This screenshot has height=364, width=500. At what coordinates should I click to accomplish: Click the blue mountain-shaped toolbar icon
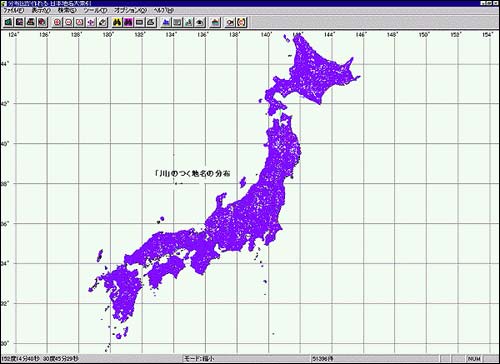coord(166,22)
